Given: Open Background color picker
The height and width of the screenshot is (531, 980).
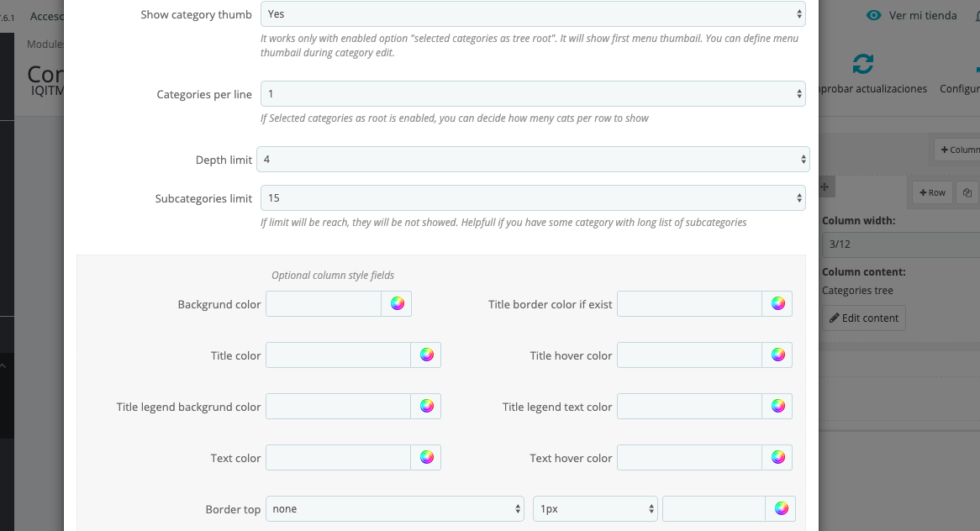Looking at the screenshot, I should 397,304.
